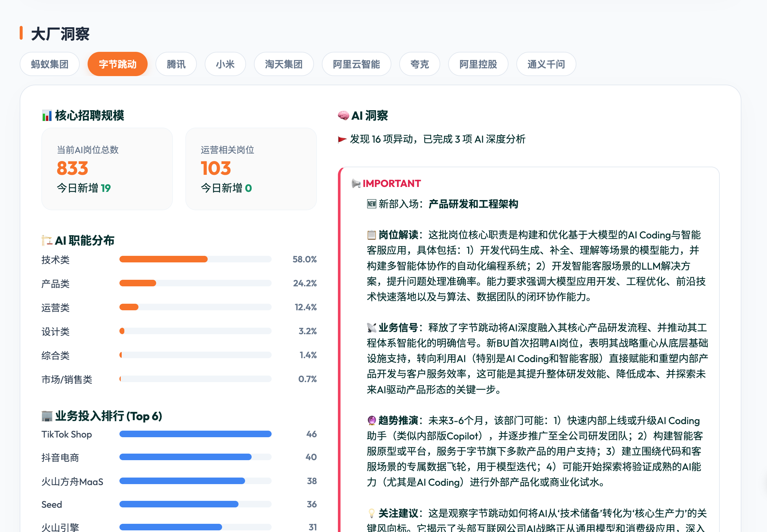Click the Seed count 36
The height and width of the screenshot is (532, 767).
tap(312, 504)
